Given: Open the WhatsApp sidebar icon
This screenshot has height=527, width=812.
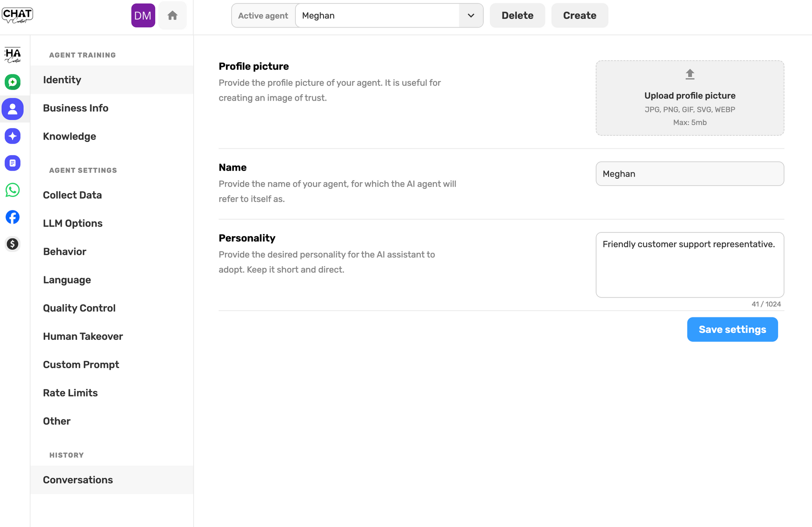Looking at the screenshot, I should point(13,190).
